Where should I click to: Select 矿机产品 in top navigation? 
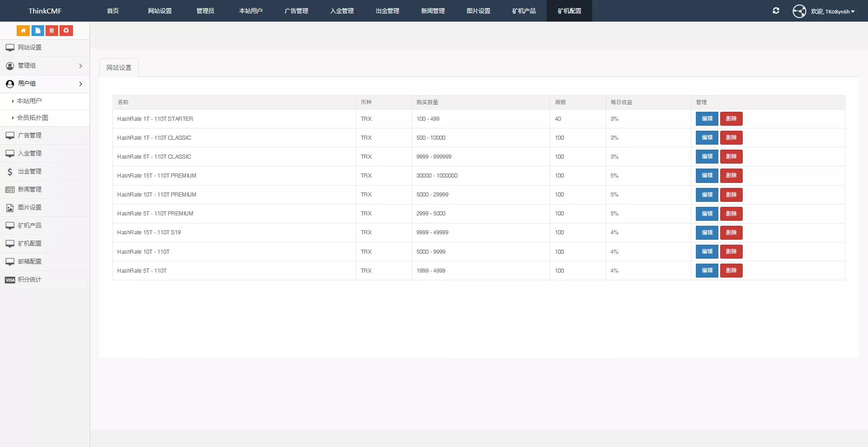(x=524, y=11)
